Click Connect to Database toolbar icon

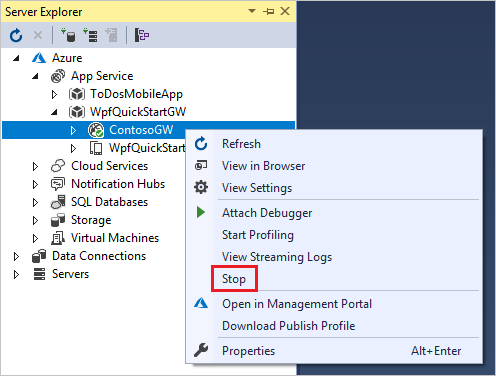click(68, 35)
